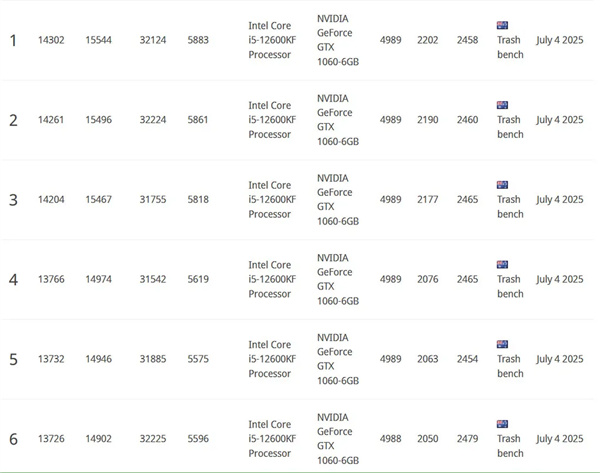Click the score 14302 in first row

pyautogui.click(x=52, y=40)
